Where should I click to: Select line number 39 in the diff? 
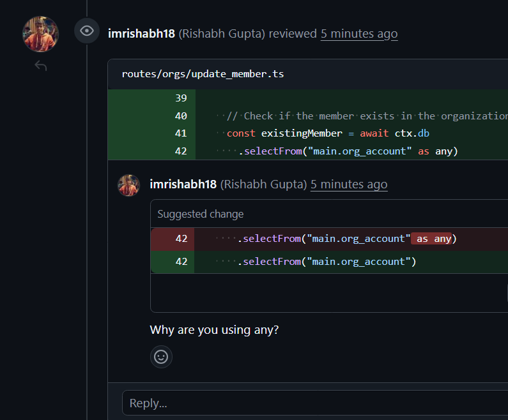[181, 98]
